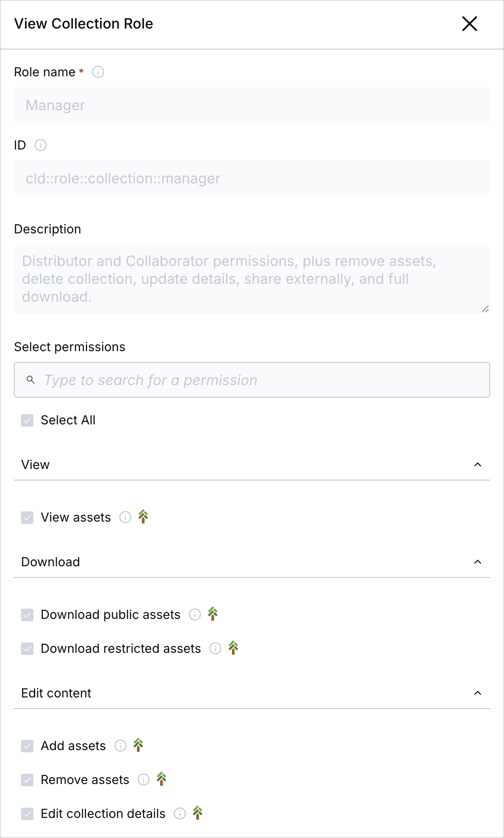Viewport: 504px width, 838px height.
Task: Click the info icon next to Role name
Action: pyautogui.click(x=98, y=72)
